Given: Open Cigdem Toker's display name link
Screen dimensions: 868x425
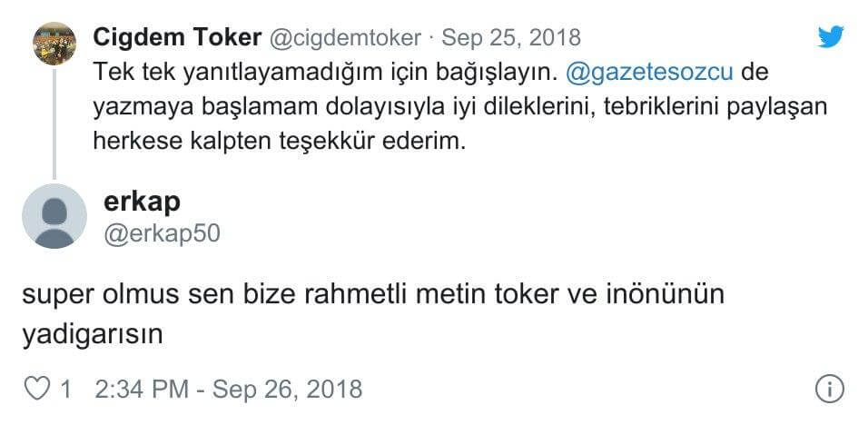Looking at the screenshot, I should [177, 37].
